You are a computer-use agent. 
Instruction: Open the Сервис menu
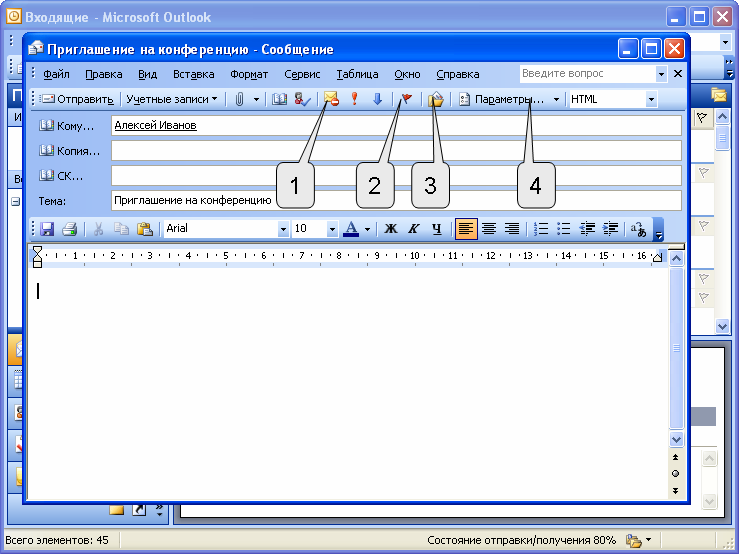tap(302, 74)
